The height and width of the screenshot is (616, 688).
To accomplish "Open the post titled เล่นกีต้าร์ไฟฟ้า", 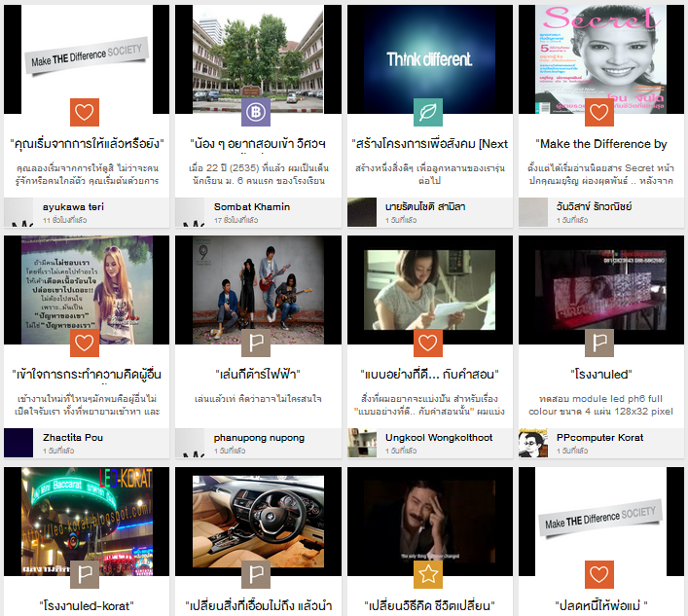I will click(x=256, y=374).
